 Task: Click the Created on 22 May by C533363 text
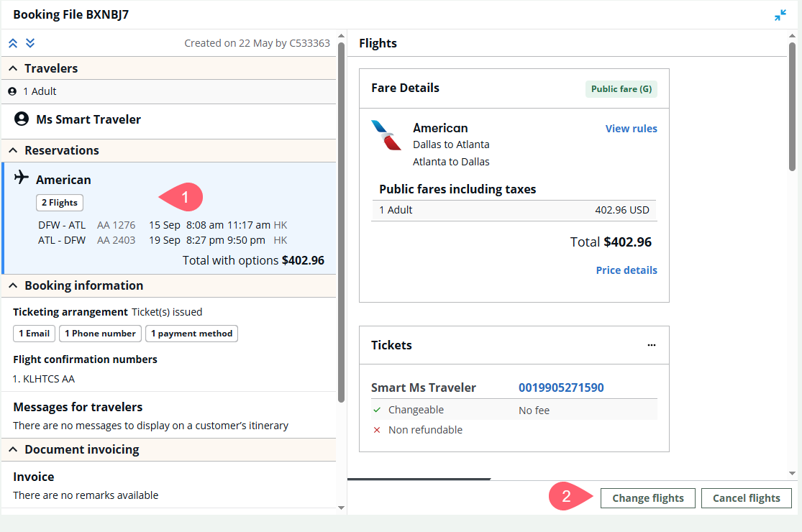tap(258, 43)
